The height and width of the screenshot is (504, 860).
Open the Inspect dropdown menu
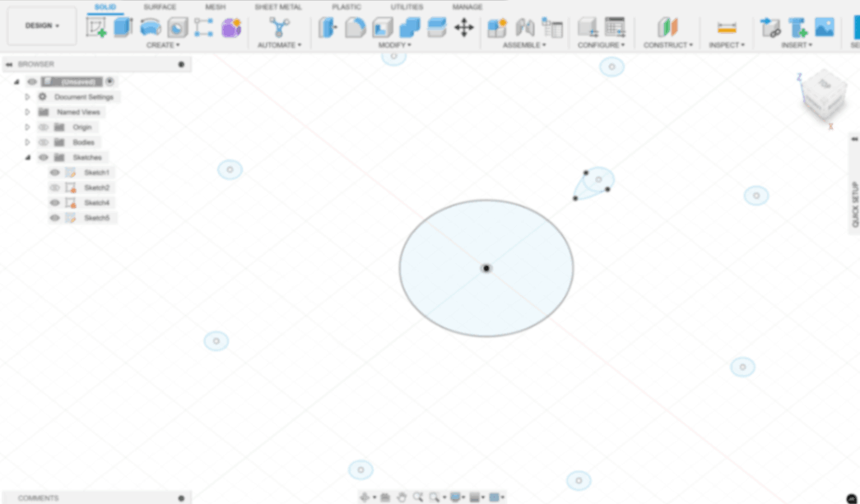coord(727,45)
